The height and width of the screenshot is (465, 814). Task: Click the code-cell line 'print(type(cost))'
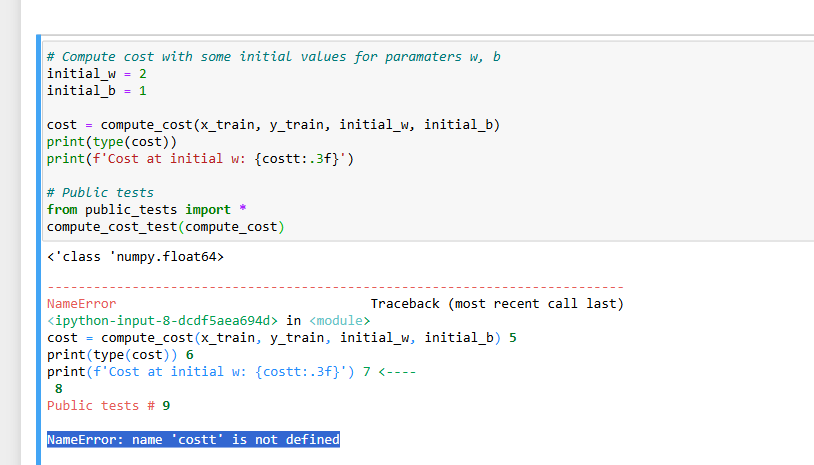[x=112, y=142]
